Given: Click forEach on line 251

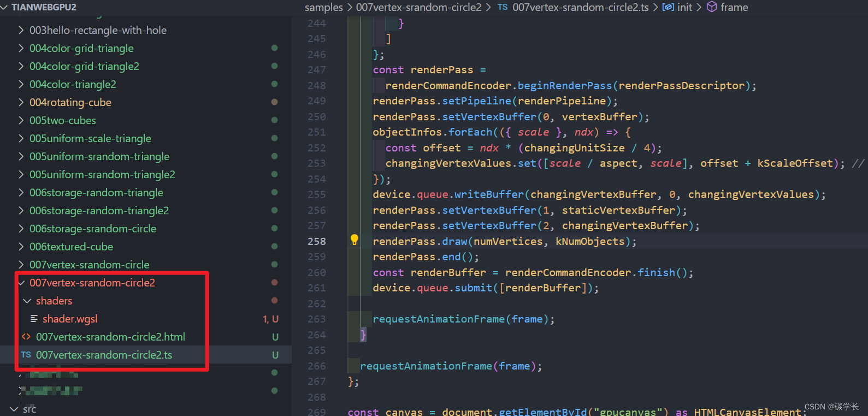Looking at the screenshot, I should (470, 132).
